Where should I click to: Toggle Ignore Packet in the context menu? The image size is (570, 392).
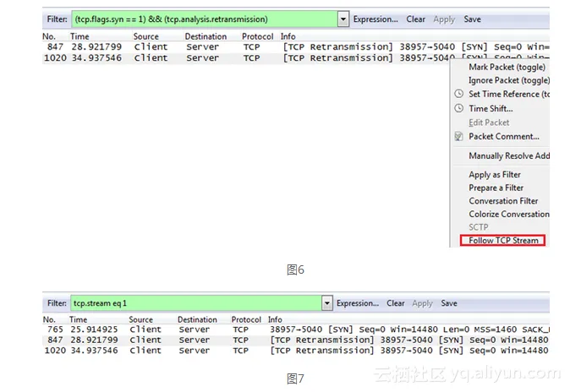click(508, 80)
